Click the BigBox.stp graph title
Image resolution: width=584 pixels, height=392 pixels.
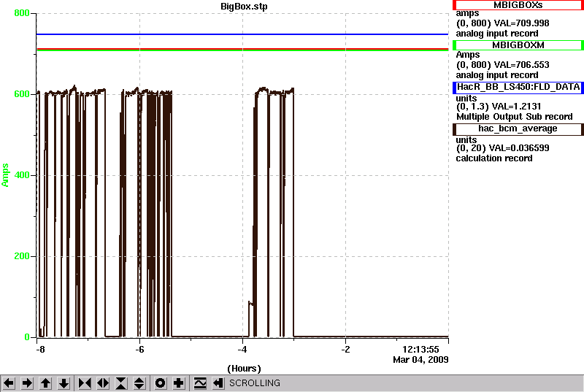coord(244,7)
